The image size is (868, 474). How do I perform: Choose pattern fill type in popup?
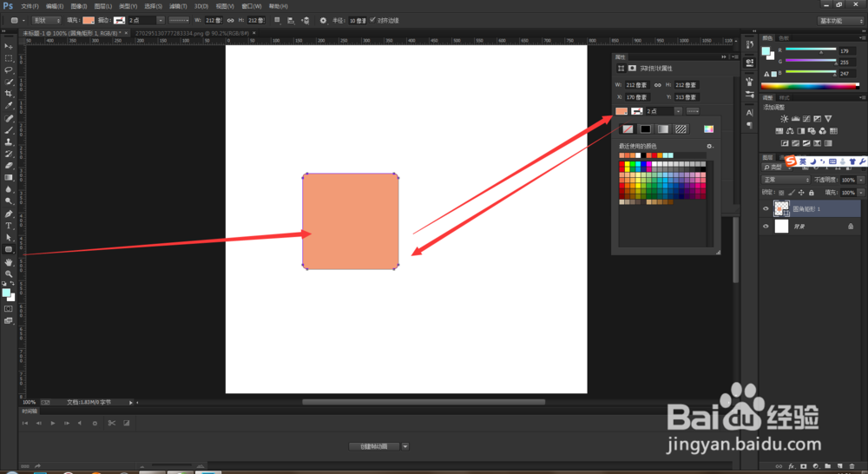click(681, 129)
